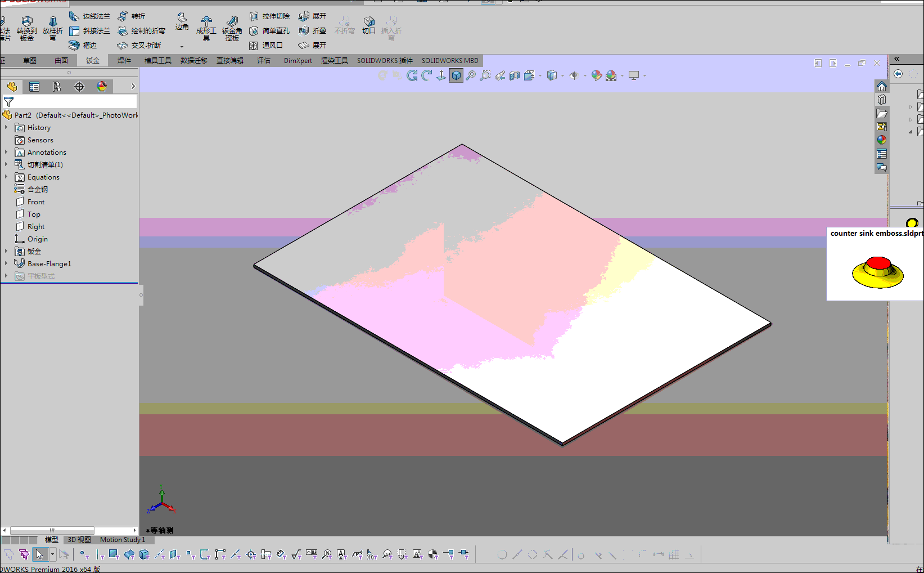Switch to the 3D 视图 tab
The height and width of the screenshot is (573, 924).
tap(79, 540)
